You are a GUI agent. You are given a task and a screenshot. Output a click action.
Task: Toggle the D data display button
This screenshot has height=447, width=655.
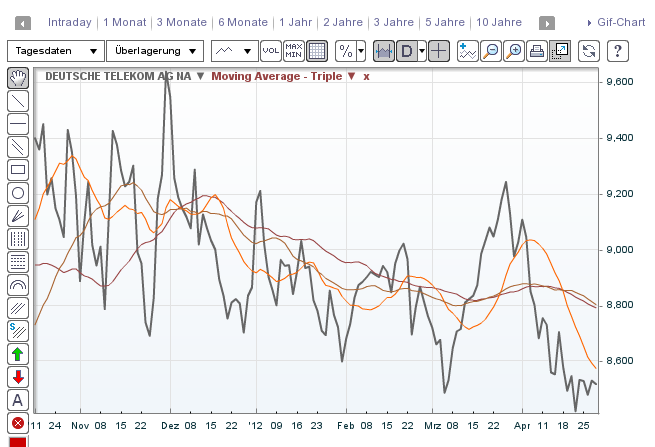(406, 51)
